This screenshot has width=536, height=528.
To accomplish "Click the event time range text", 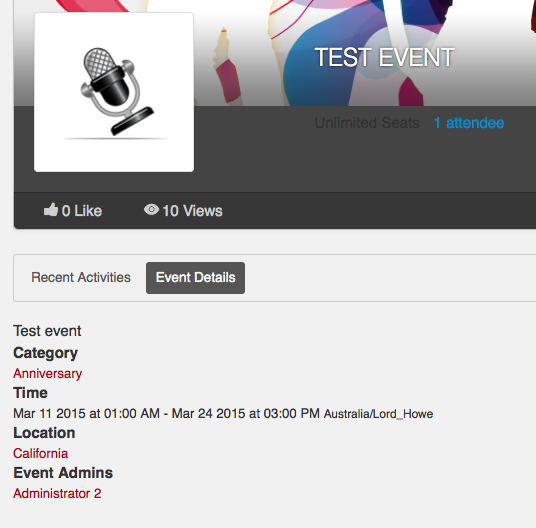I will click(x=166, y=414).
